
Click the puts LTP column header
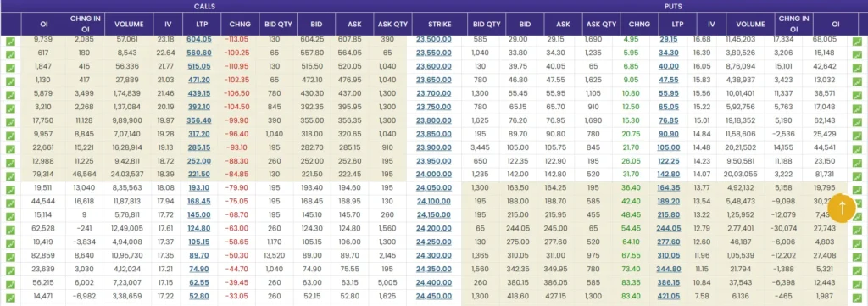click(x=677, y=25)
